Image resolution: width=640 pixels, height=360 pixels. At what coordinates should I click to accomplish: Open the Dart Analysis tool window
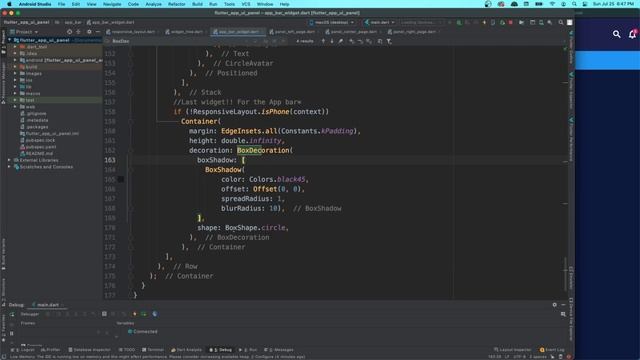187,350
